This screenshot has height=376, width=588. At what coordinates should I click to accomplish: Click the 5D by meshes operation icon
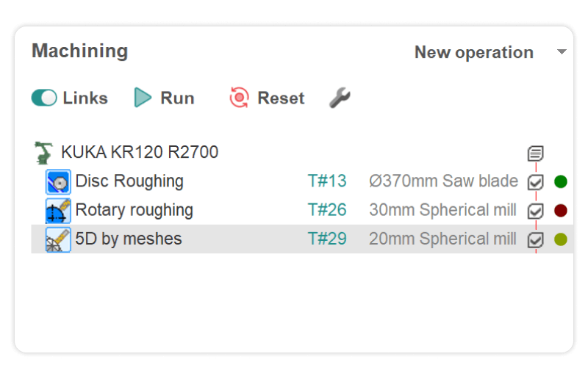coord(58,239)
